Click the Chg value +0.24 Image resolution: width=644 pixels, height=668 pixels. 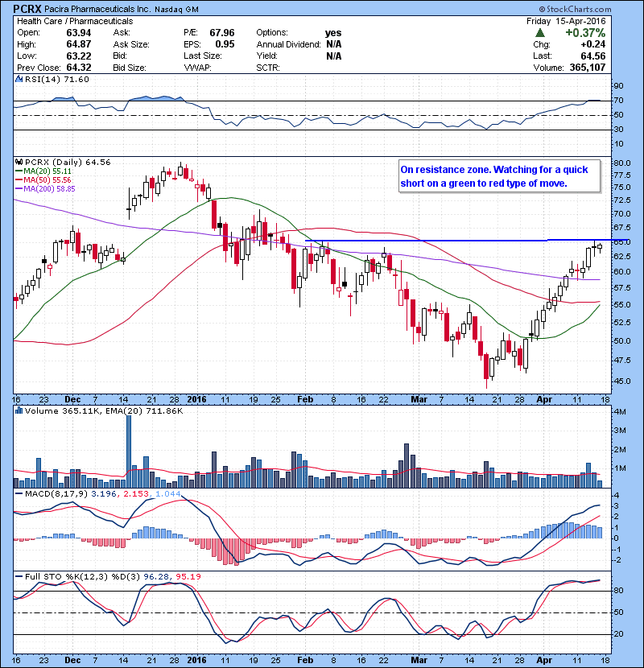point(592,44)
